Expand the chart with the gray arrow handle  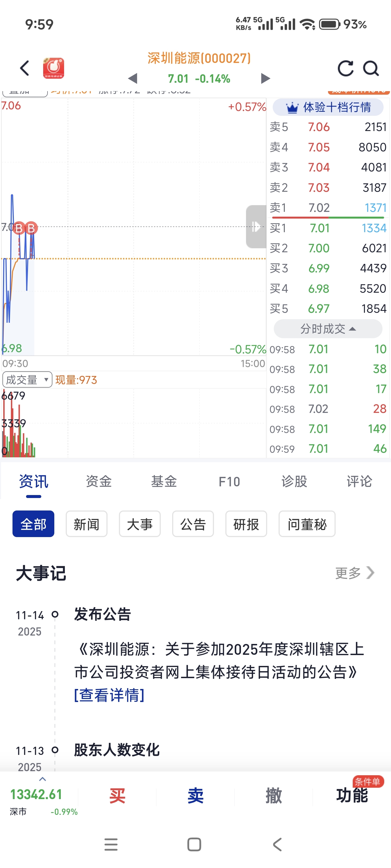256,226
